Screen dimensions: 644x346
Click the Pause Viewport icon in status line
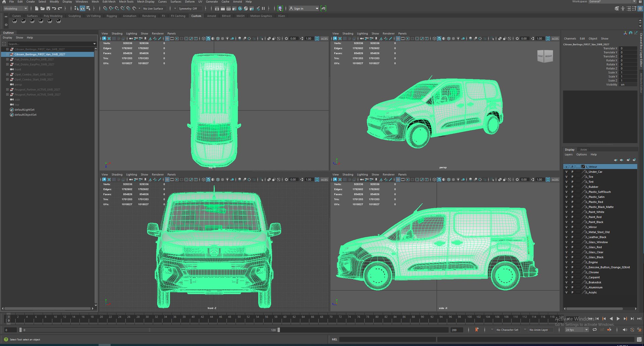263,8
